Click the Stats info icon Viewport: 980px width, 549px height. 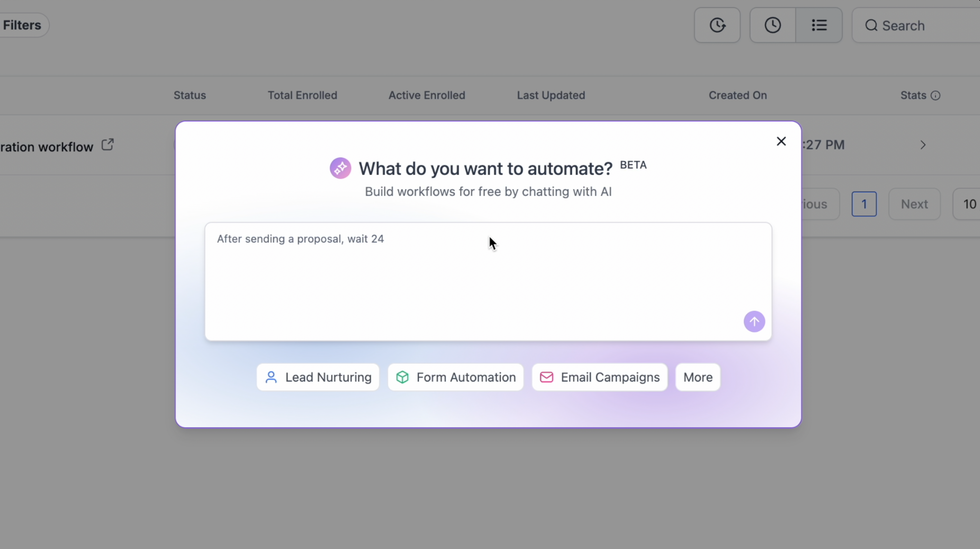coord(936,95)
